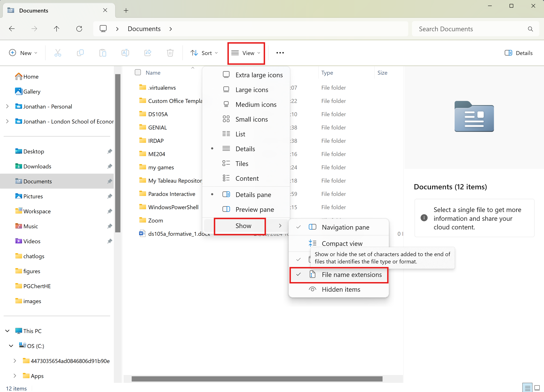544x392 pixels.
Task: Choose Medium icons layout
Action: (246, 104)
